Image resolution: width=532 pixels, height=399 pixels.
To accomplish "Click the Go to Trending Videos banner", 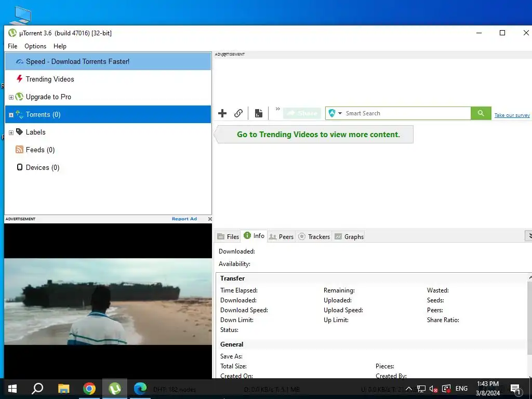I will pos(314,135).
